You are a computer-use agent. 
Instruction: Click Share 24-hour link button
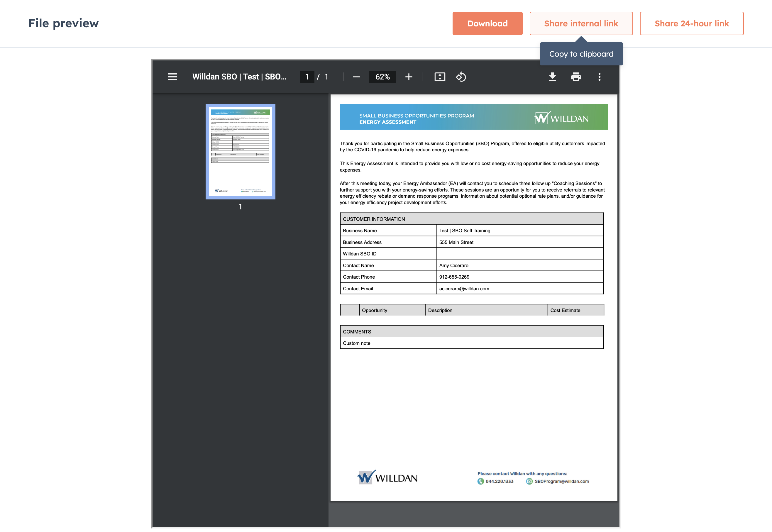coord(692,23)
